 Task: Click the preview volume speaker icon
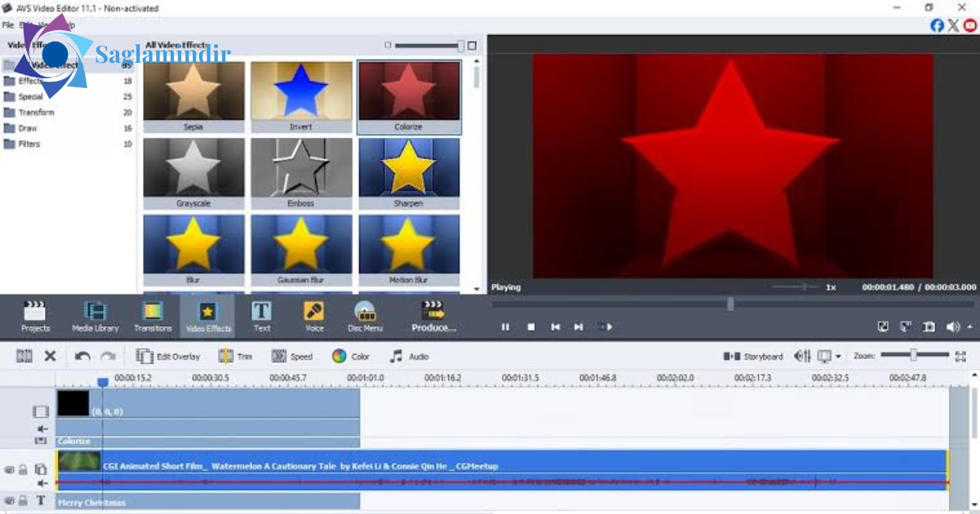point(952,326)
